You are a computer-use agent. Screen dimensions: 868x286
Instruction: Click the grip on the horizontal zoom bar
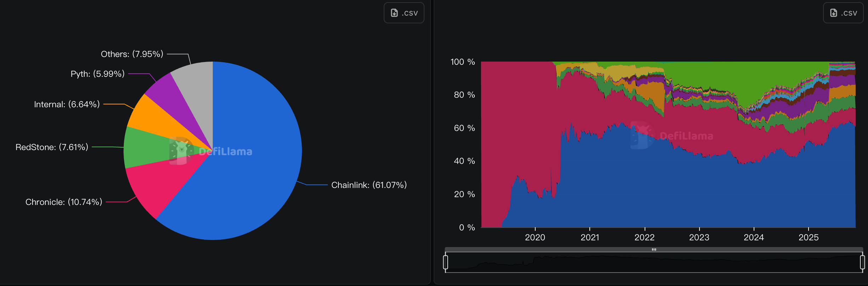click(x=655, y=250)
